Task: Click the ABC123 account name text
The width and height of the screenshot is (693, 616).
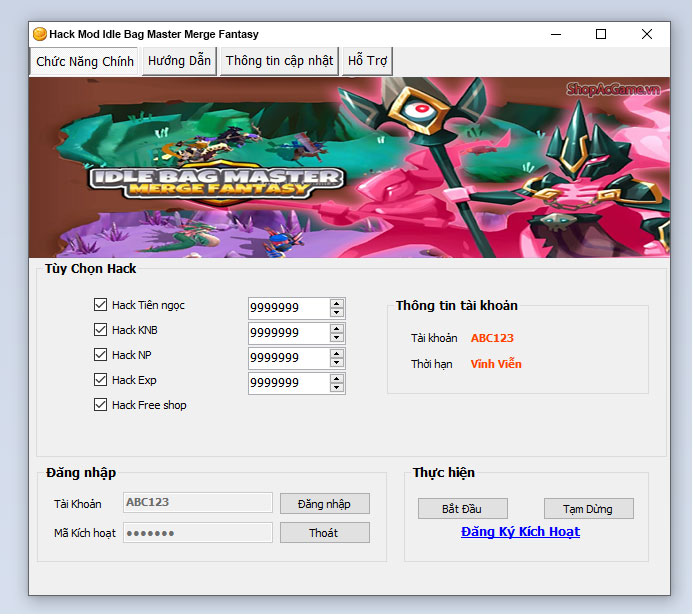Action: (492, 338)
